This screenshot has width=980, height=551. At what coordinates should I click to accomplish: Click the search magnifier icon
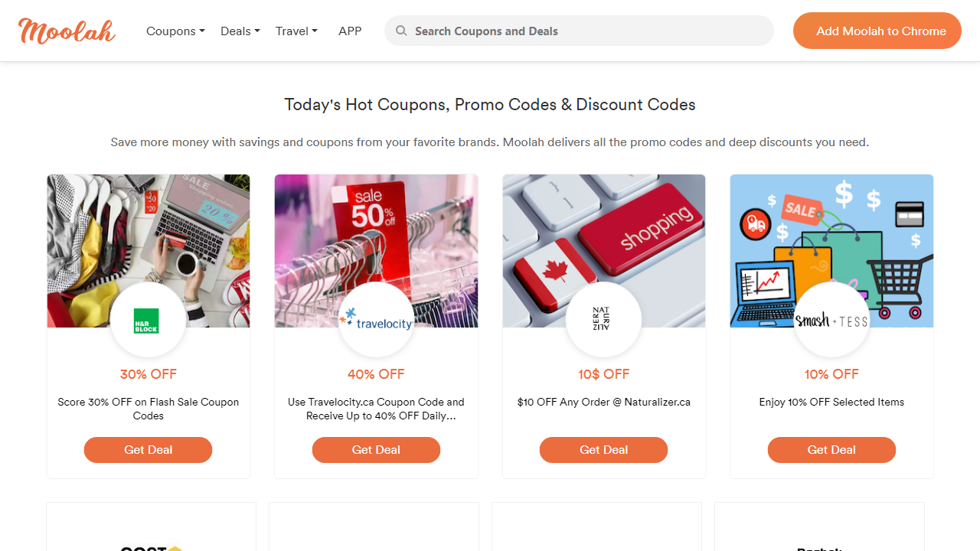click(x=401, y=31)
